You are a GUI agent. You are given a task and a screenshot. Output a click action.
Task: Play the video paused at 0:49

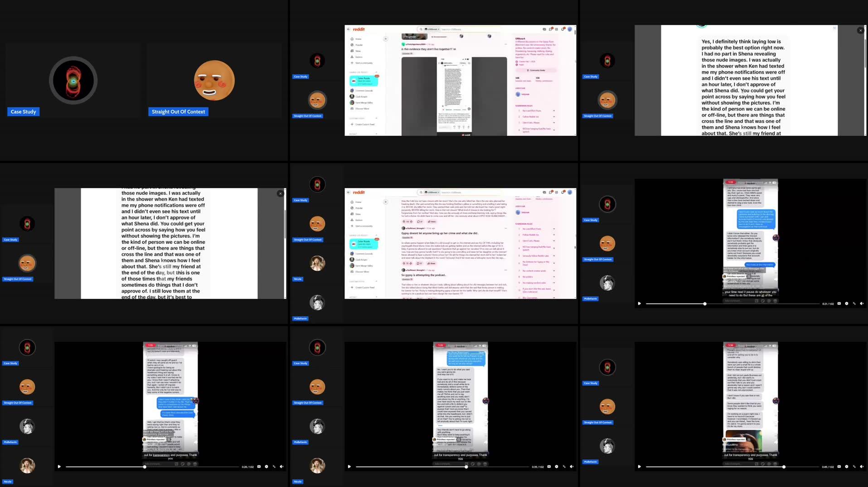[639, 467]
